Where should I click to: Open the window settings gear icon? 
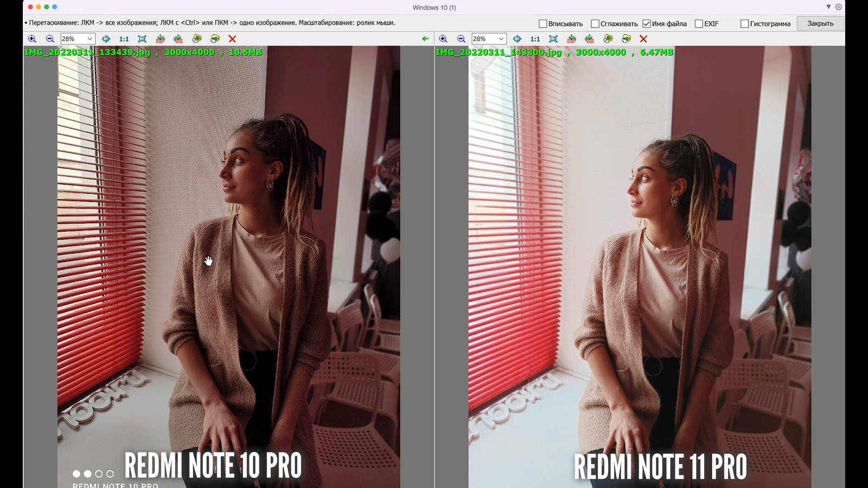[x=839, y=7]
